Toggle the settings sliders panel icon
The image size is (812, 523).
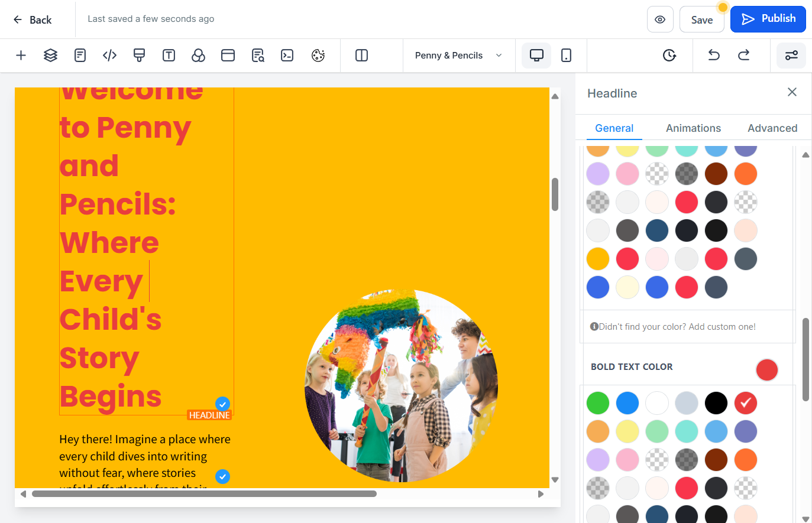point(791,56)
